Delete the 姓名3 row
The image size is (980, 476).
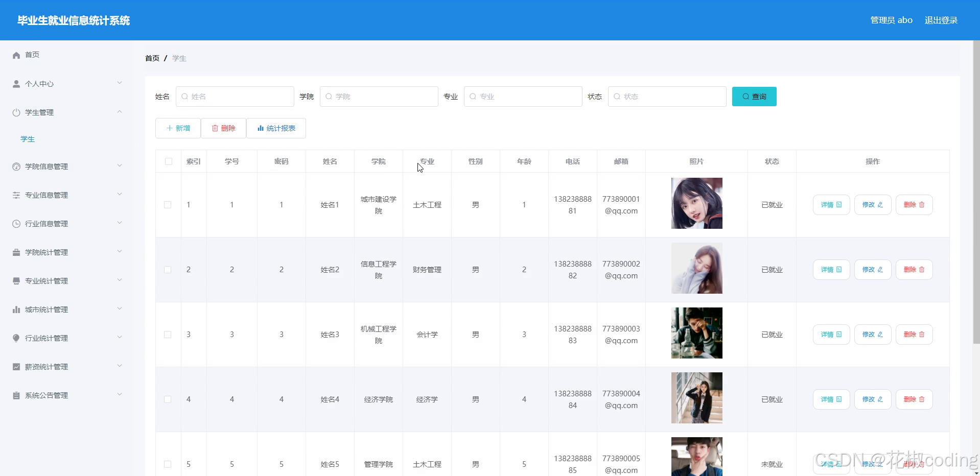click(914, 335)
